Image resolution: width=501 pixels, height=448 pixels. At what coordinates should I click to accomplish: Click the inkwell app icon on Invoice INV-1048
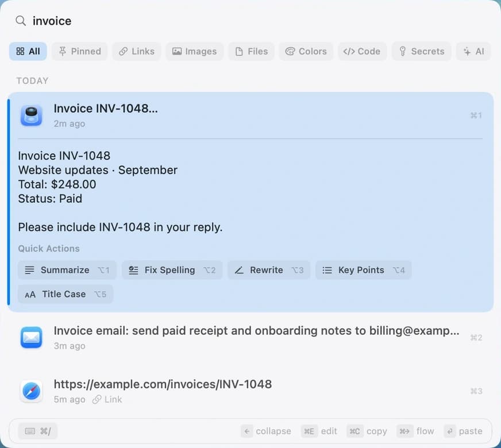[x=31, y=115]
